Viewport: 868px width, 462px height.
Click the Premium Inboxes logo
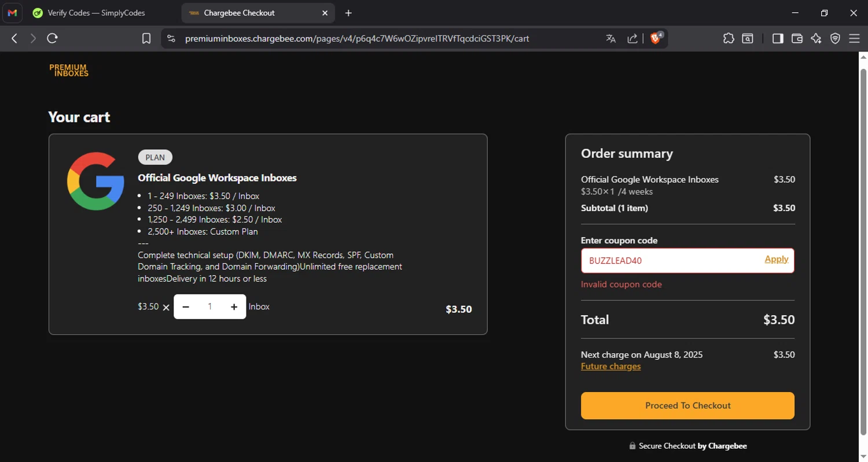point(69,71)
